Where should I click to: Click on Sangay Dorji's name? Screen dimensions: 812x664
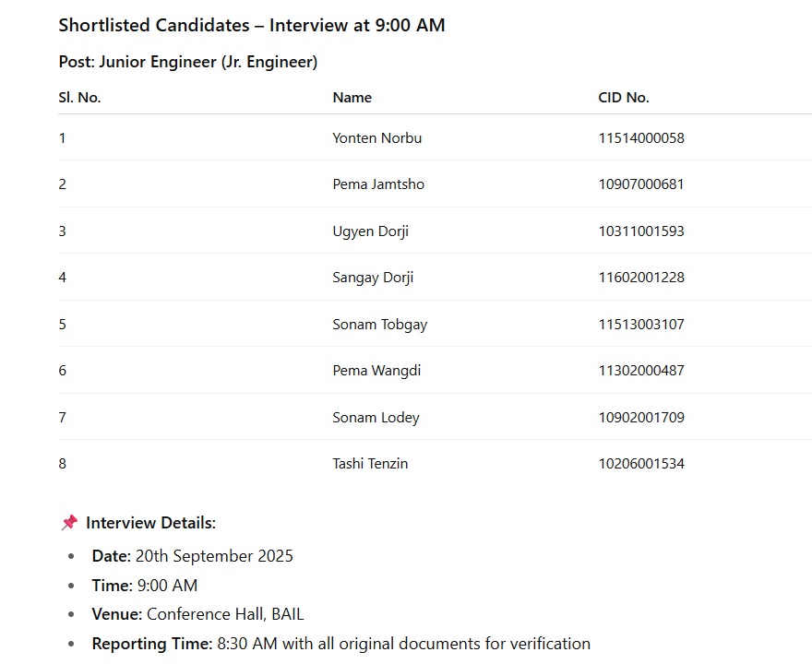373,278
